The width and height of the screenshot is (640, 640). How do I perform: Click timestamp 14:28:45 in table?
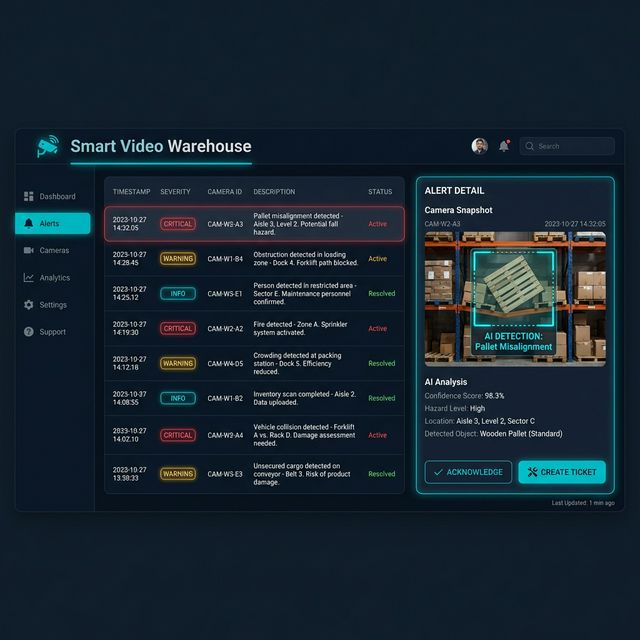click(125, 263)
